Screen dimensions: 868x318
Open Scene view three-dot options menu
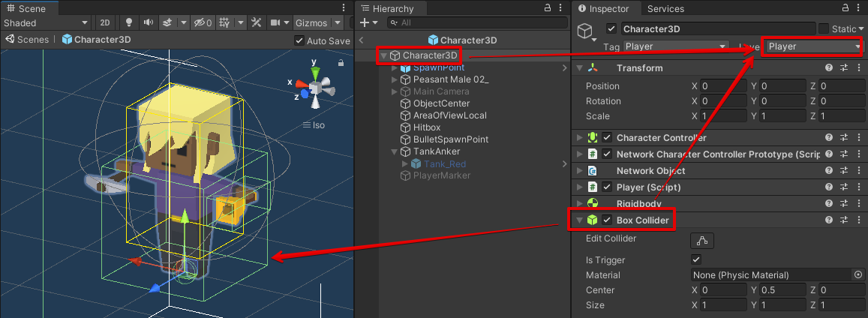click(x=343, y=8)
